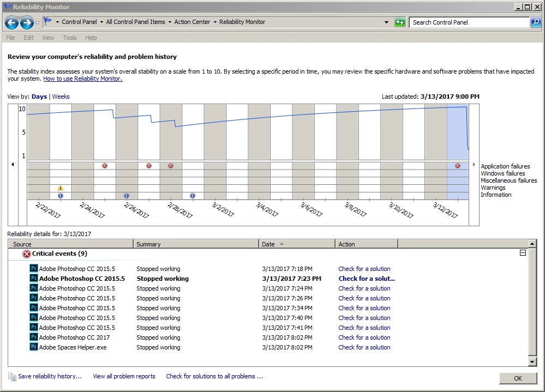Click the Forward navigation arrow button
The height and width of the screenshot is (392, 545).
click(x=27, y=23)
